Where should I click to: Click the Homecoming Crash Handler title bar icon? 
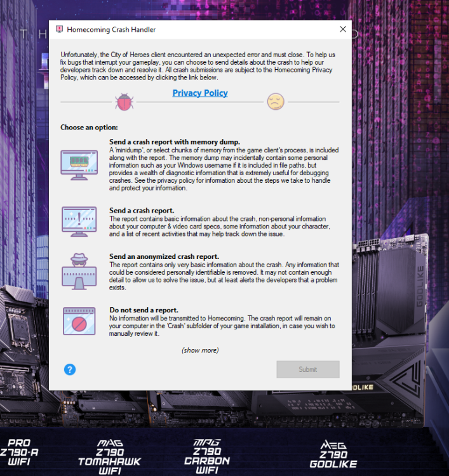pos(59,30)
